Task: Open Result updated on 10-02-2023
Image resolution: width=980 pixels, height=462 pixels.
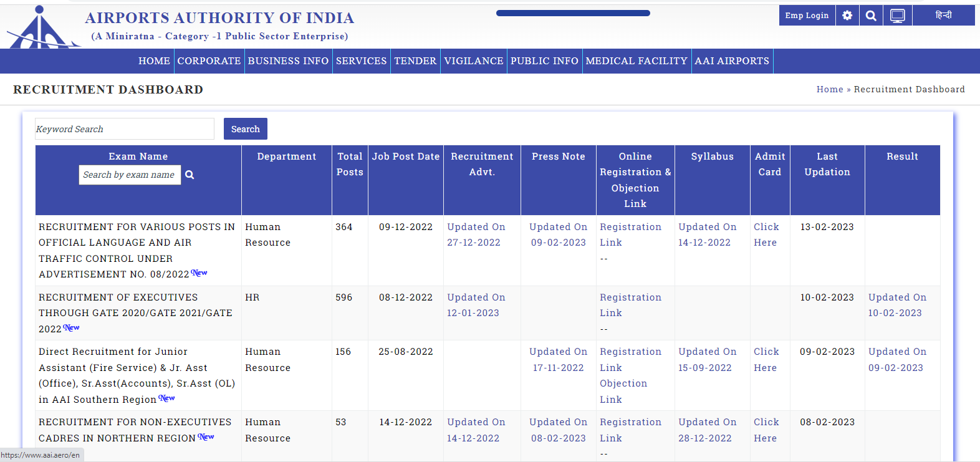Action: pos(896,306)
